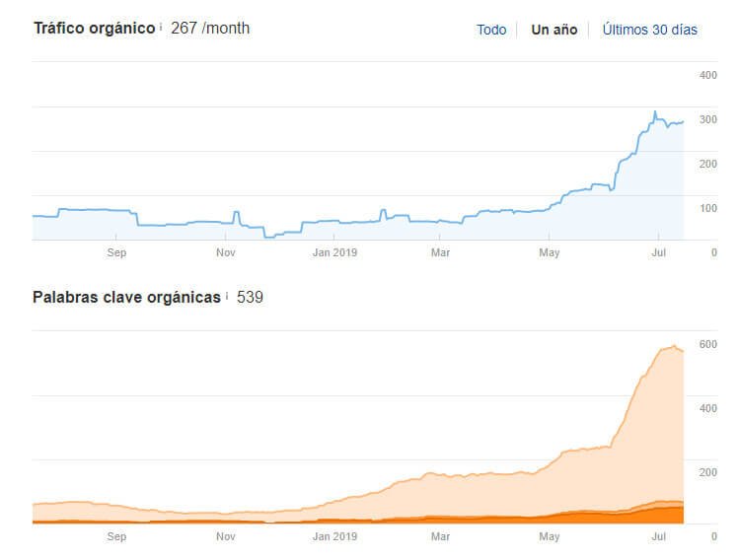Click the Tráfico orgánico heading
This screenshot has width=739, height=560.
pyautogui.click(x=94, y=29)
